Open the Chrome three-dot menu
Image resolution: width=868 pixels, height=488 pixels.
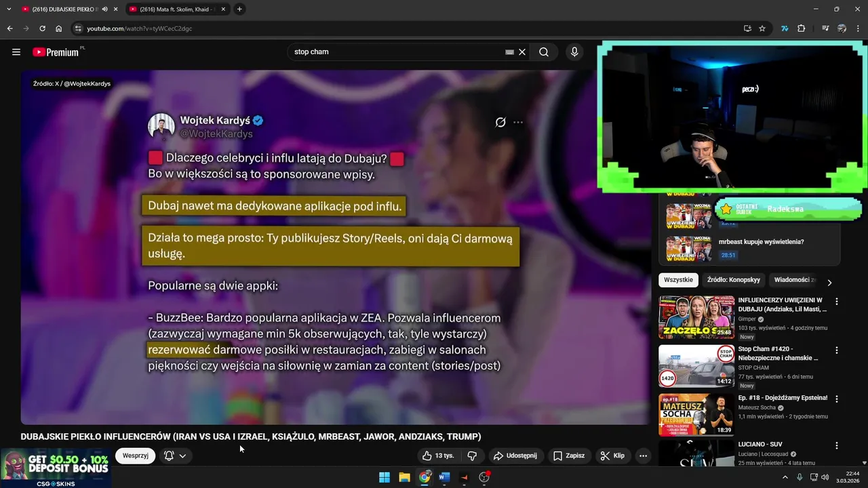(x=859, y=28)
